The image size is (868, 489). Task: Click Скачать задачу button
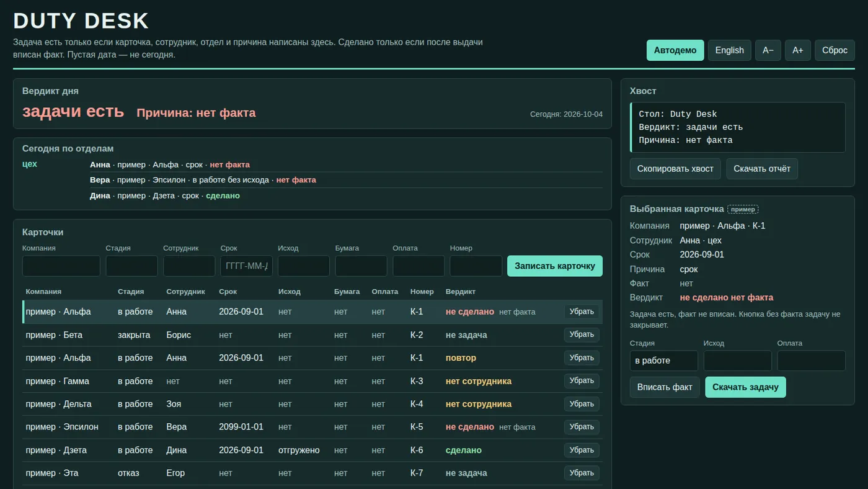click(745, 387)
